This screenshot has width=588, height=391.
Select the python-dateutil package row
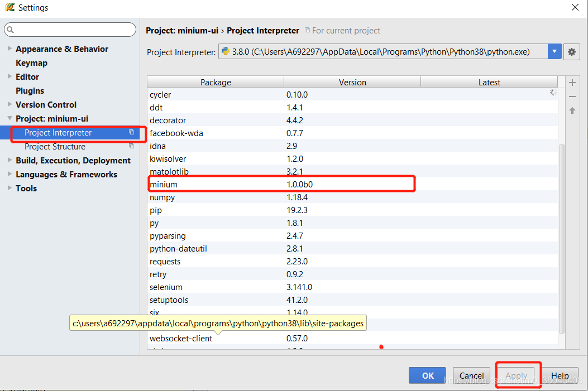click(352, 248)
